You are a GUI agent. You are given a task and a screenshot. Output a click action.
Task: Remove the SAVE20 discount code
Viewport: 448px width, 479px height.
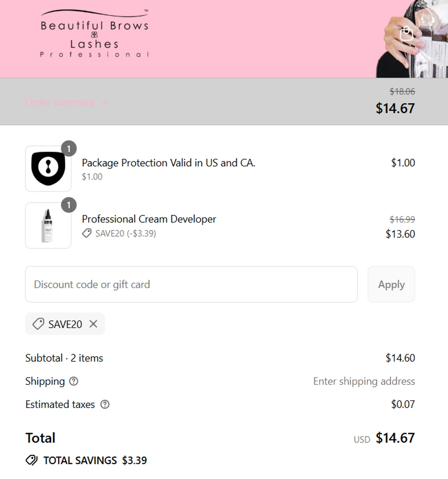93,324
